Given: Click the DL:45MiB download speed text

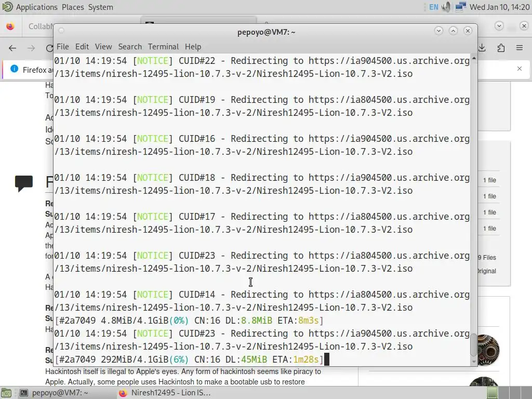Looking at the screenshot, I should 246,360.
